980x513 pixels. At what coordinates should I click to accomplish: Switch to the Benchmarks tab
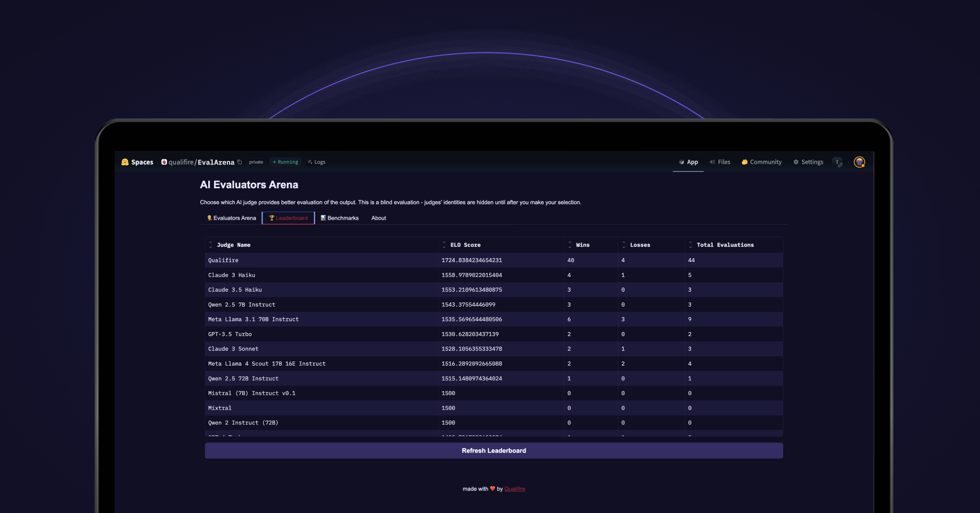click(339, 218)
